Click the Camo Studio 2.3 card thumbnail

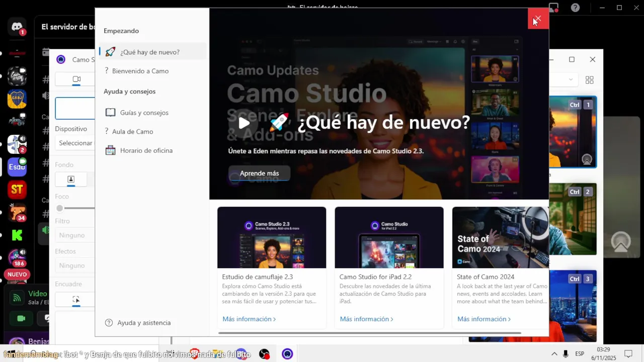click(x=272, y=237)
